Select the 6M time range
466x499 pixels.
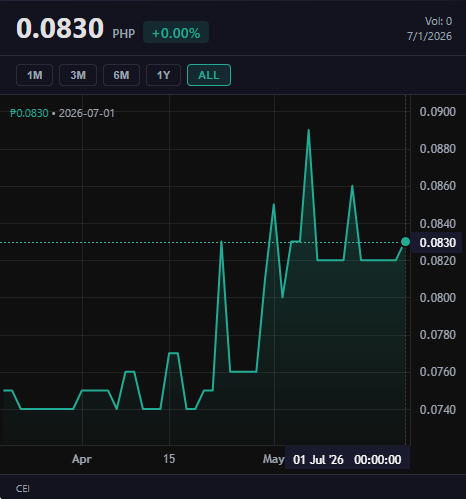coord(121,75)
